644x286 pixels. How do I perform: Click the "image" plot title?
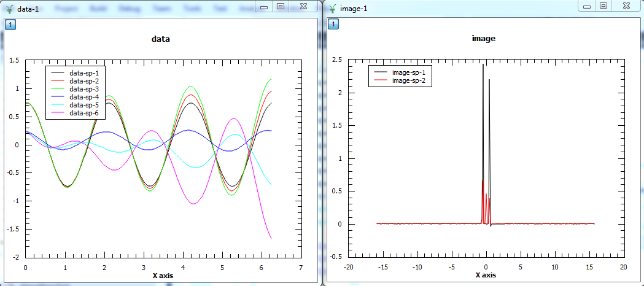click(x=483, y=38)
